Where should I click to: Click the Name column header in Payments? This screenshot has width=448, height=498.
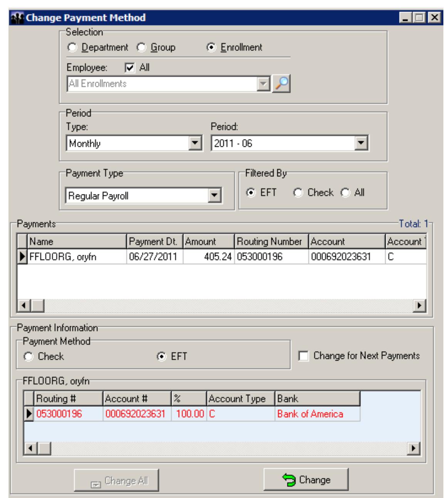coord(77,241)
